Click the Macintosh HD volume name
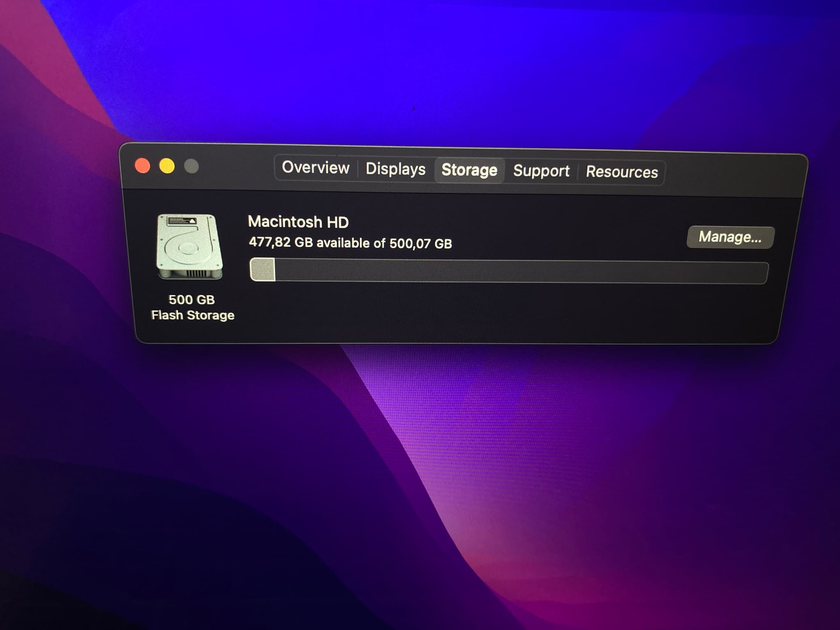Viewport: 840px width, 630px height. (298, 222)
